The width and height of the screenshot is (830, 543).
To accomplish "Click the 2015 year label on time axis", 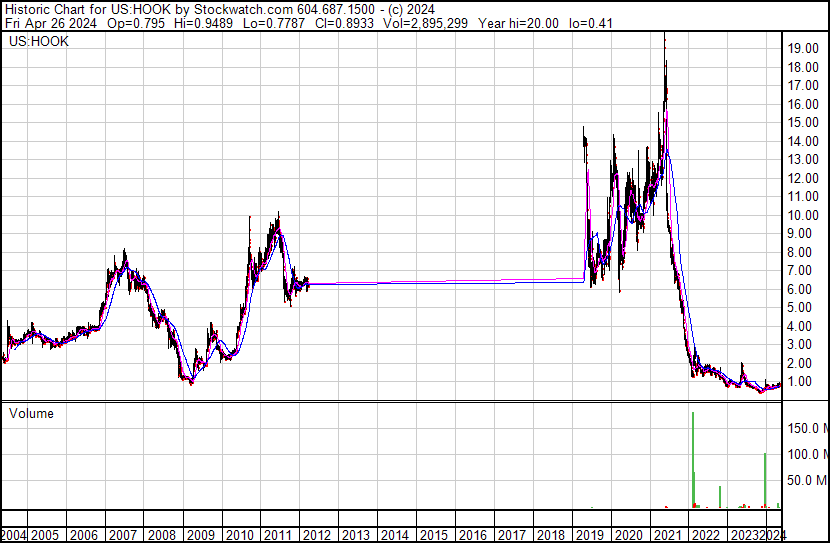I will pos(433,534).
